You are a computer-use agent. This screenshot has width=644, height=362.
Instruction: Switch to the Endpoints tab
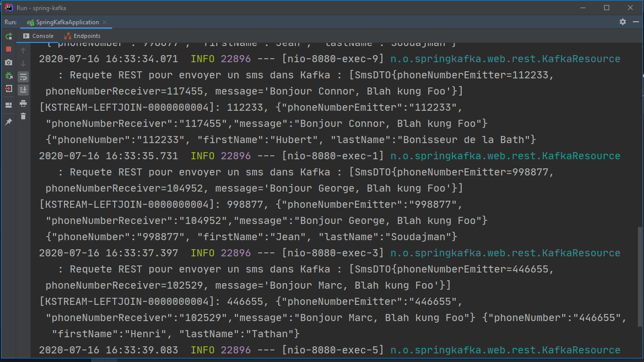tap(82, 36)
